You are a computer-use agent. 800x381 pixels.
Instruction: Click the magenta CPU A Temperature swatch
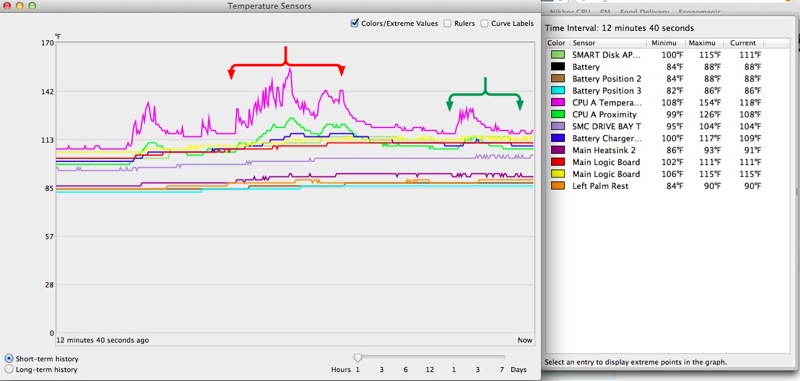pos(558,103)
